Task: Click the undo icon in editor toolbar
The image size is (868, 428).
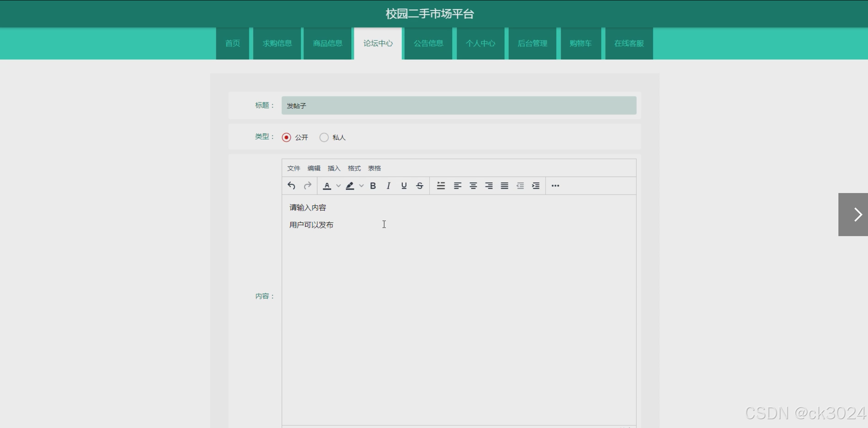Action: pyautogui.click(x=291, y=186)
